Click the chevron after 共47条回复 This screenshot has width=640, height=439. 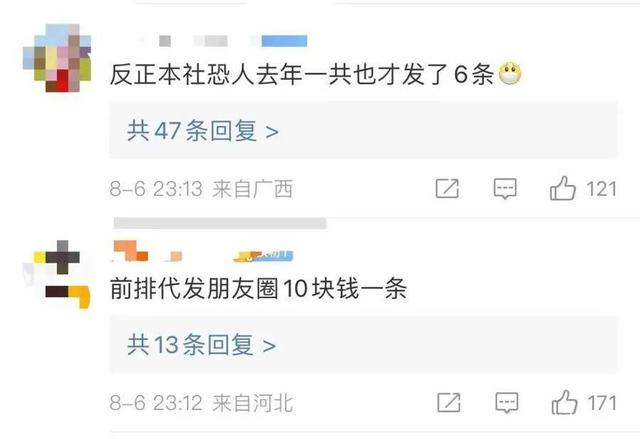pyautogui.click(x=272, y=132)
